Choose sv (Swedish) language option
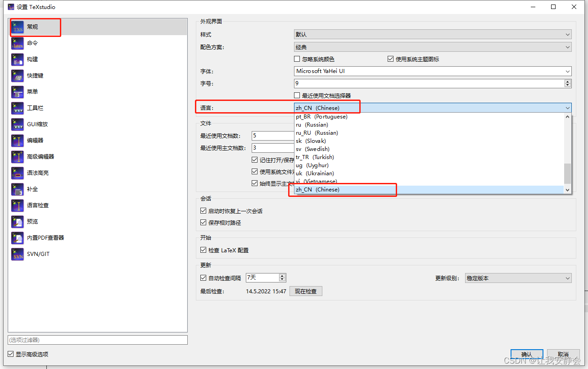Viewport: 588px width, 369px height. pos(429,149)
